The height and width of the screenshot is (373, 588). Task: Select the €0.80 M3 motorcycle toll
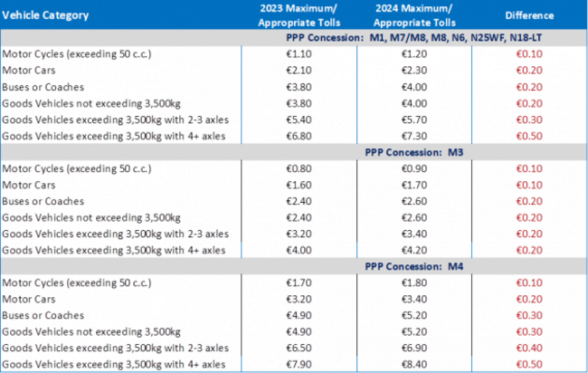click(x=299, y=168)
